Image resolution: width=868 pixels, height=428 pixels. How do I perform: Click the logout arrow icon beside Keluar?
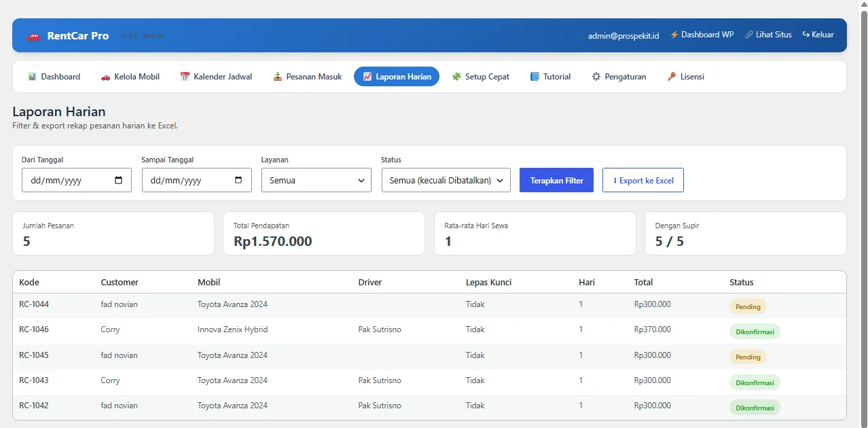coord(806,35)
